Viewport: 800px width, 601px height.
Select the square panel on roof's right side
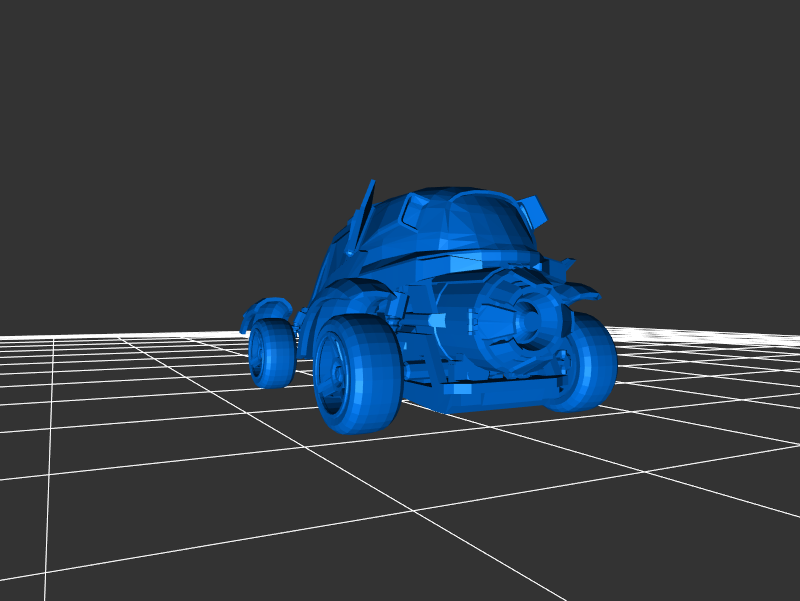(534, 210)
